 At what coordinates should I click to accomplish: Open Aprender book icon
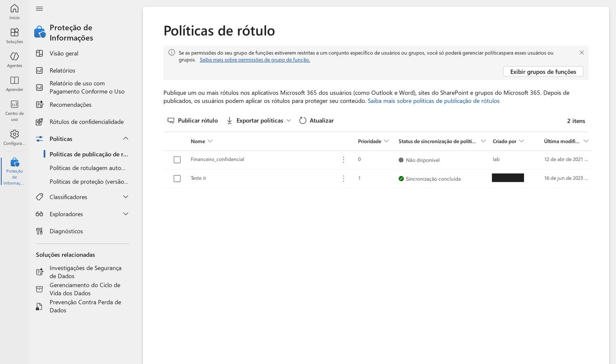(14, 84)
